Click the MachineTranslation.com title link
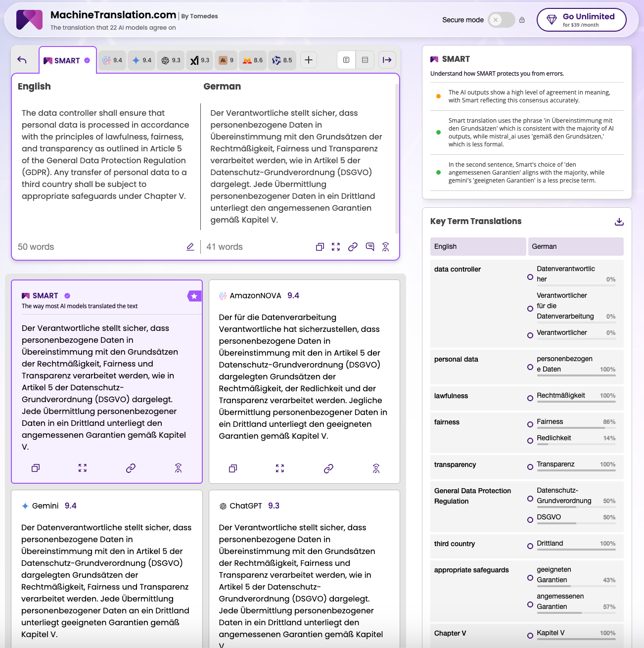644x648 pixels. (113, 15)
